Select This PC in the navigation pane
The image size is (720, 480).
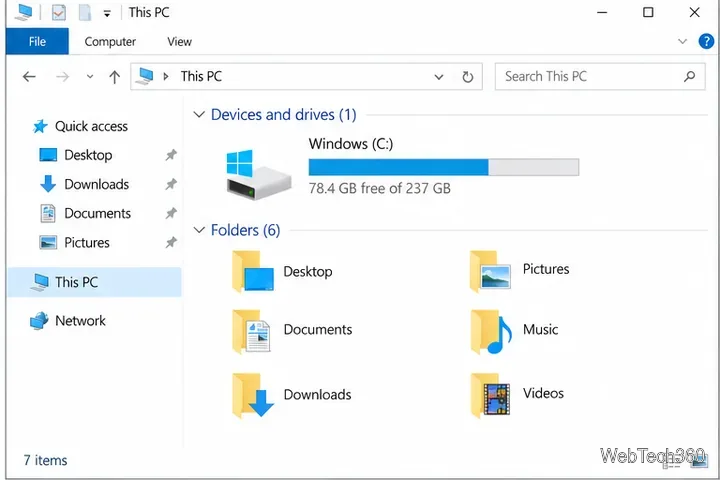point(94,282)
